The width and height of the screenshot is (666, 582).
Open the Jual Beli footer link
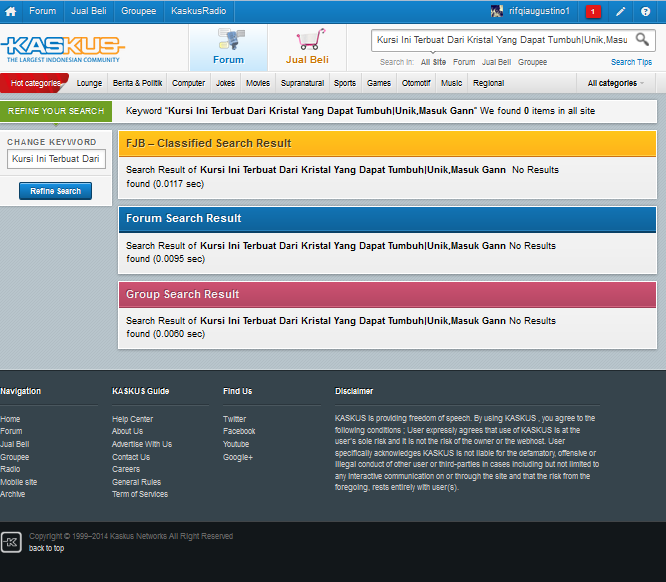click(x=14, y=444)
